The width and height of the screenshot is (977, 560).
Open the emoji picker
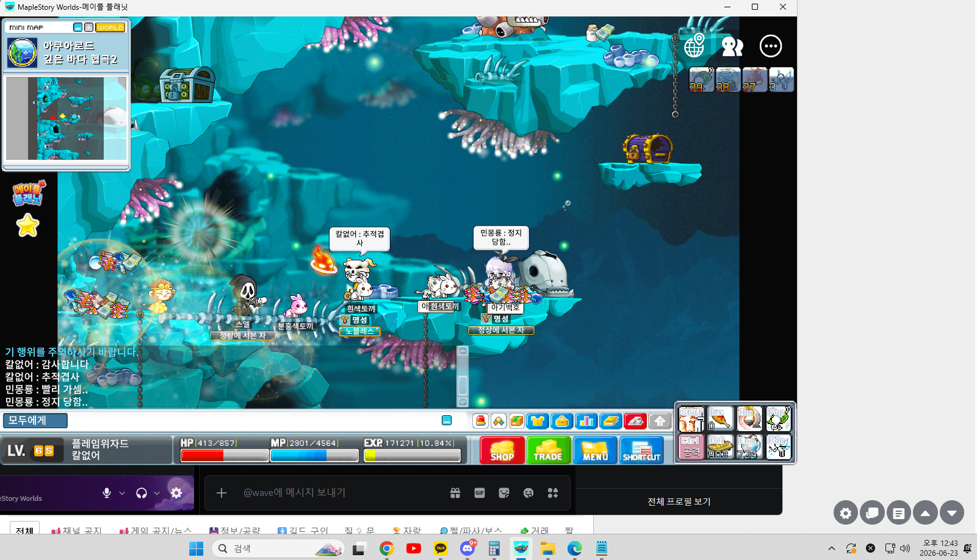(x=528, y=493)
